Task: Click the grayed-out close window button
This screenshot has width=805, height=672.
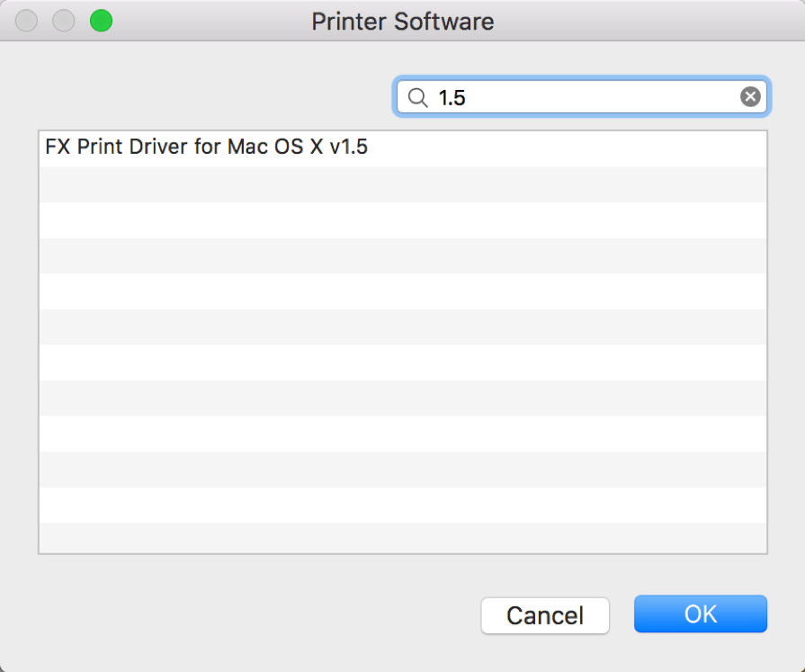Action: 27,21
